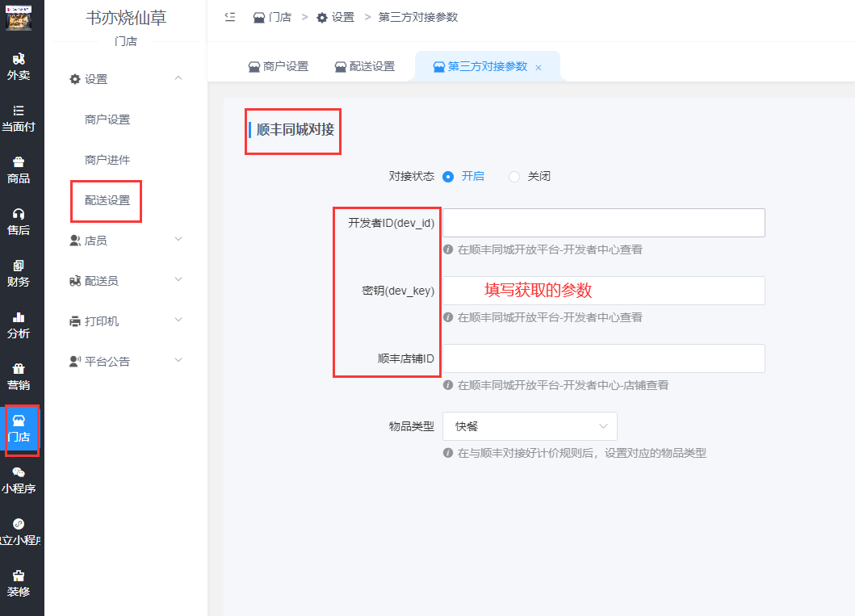Expand the 打印机 menu group
This screenshot has height=616, width=855.
(x=126, y=321)
